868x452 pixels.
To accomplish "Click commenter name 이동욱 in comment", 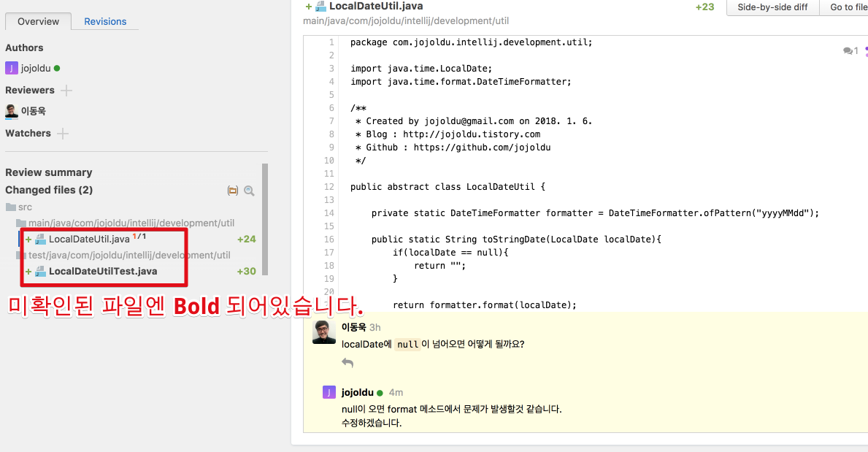I will coord(354,327).
